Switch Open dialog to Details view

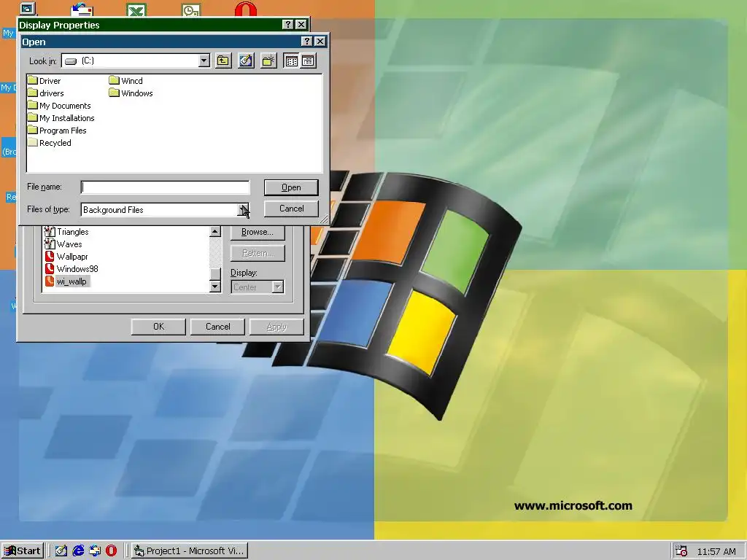point(308,61)
